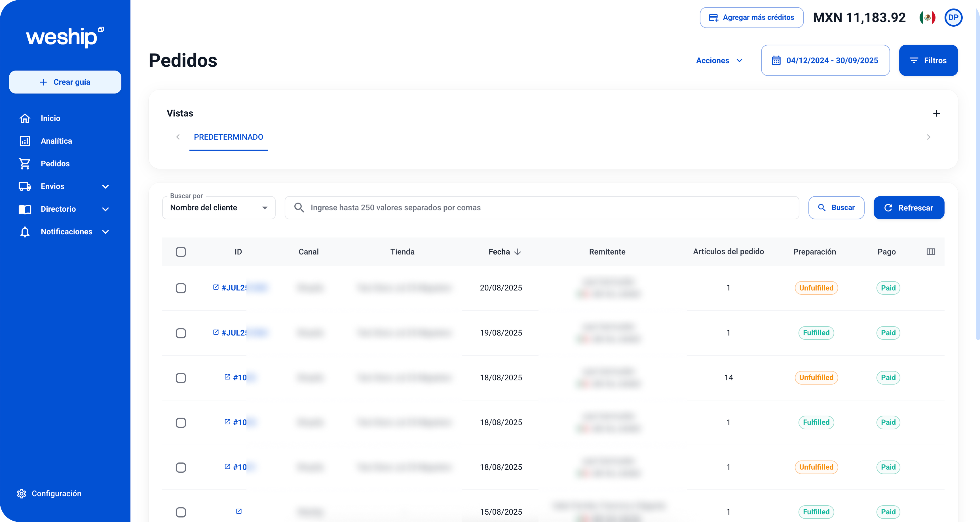980x522 pixels.
Task: Toggle the select-all checkbox in table header
Action: [x=181, y=252]
